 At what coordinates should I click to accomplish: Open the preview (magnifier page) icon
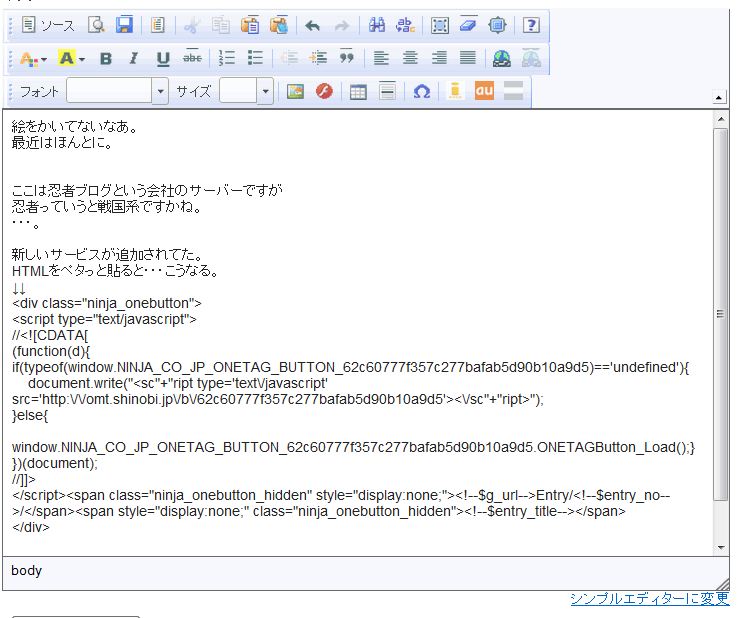click(96, 25)
